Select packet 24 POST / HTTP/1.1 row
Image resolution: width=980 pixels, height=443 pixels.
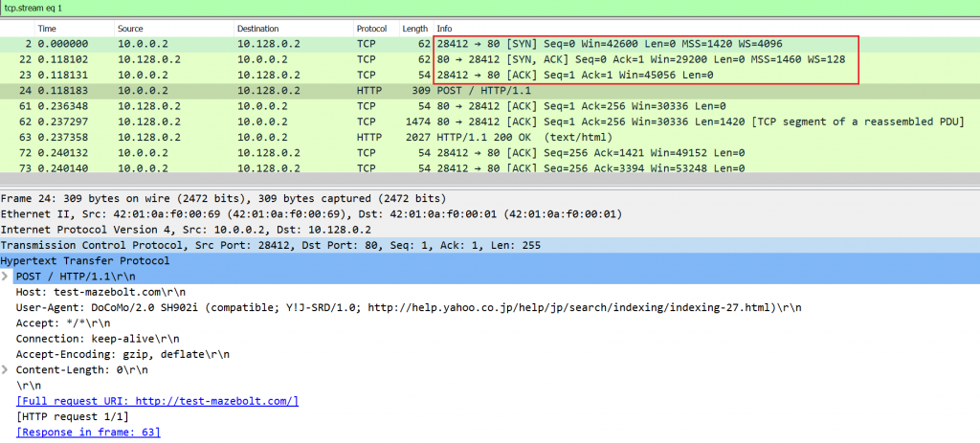click(x=490, y=91)
